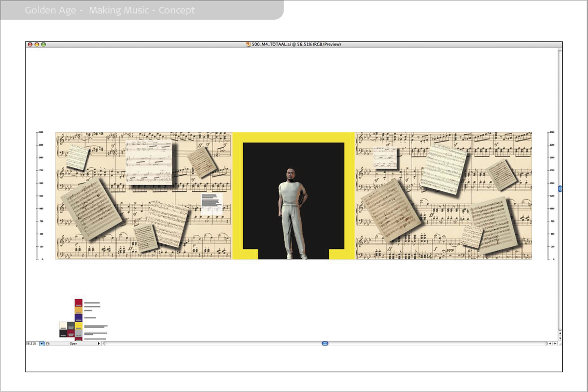Click the 3D man figure in the doorway
This screenshot has height=392, width=588.
(293, 213)
